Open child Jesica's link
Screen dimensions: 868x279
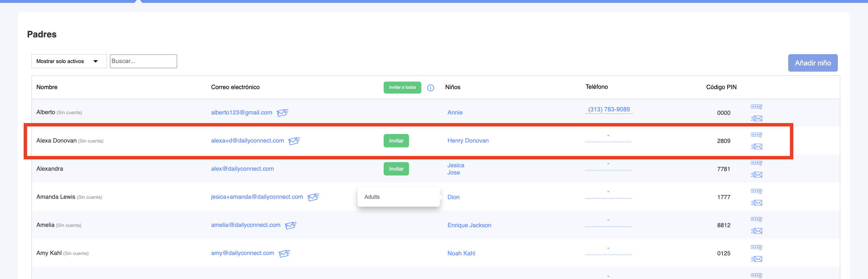pyautogui.click(x=456, y=165)
